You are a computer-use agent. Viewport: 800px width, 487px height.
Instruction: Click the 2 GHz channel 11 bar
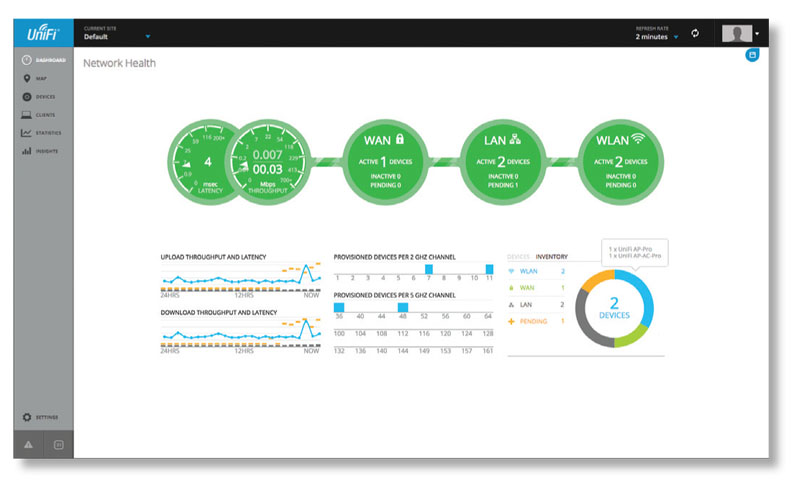[489, 269]
